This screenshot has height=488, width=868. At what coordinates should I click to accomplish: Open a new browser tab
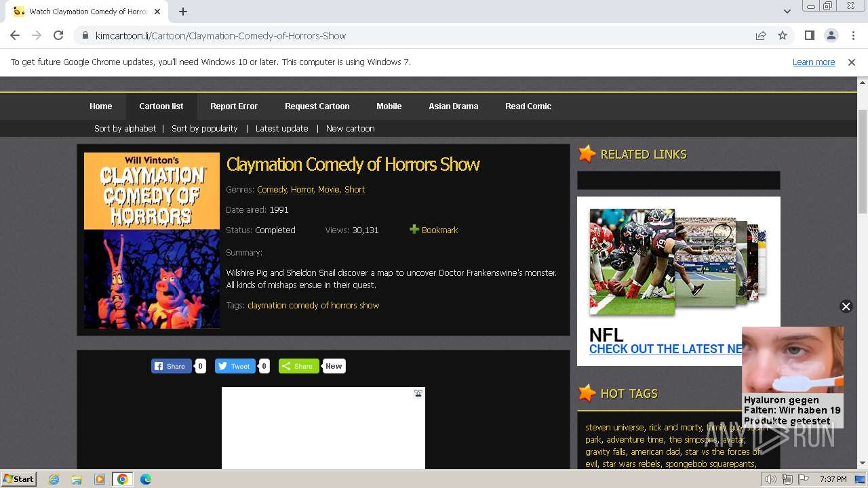pyautogui.click(x=183, y=12)
